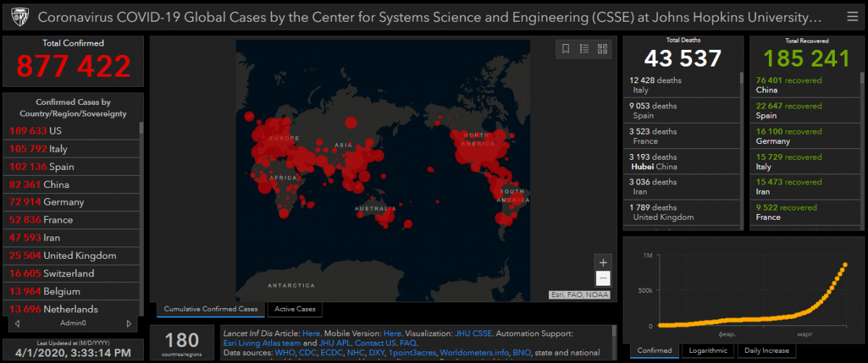Open the Worldometers.info link

[x=474, y=352]
